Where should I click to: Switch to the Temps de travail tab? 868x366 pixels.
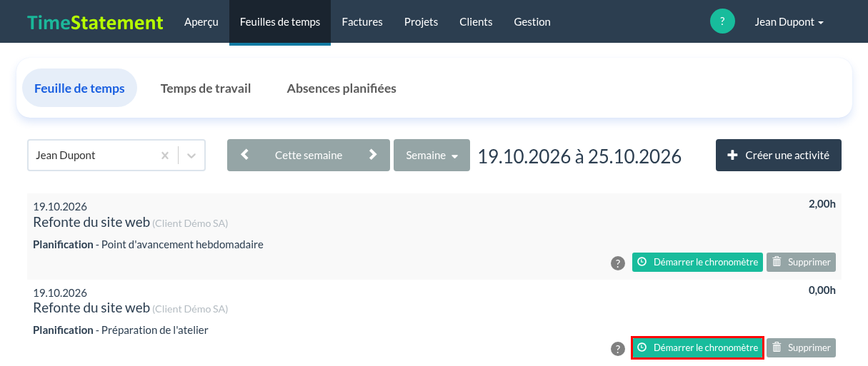(x=206, y=88)
